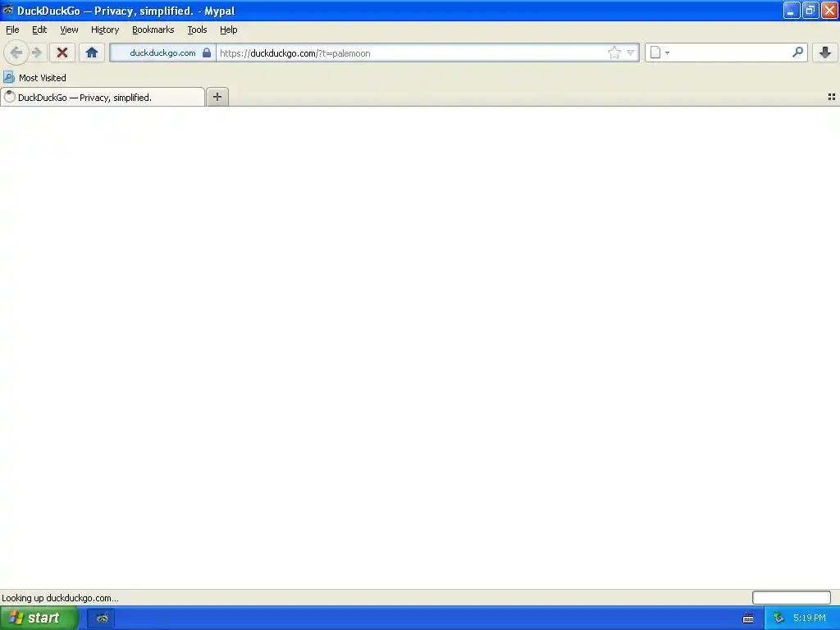This screenshot has height=630, width=840.
Task: Go back with the Back arrow button
Action: (16, 52)
